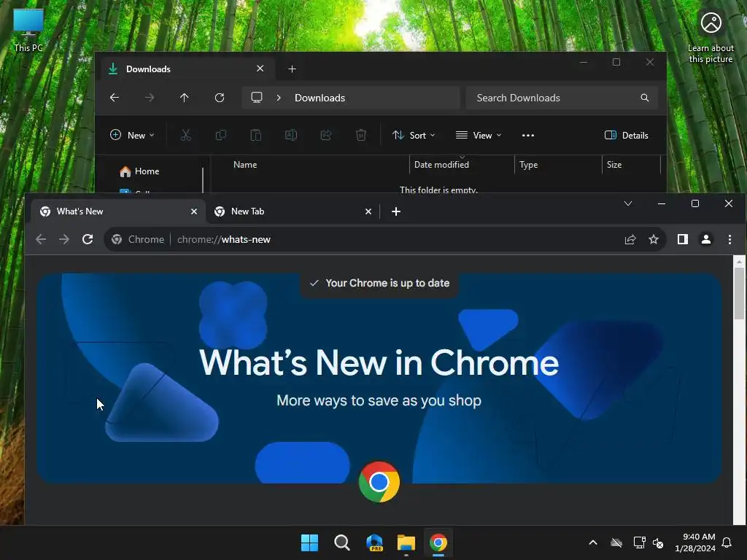Click the network icon in system tray
This screenshot has height=560, width=747.
pyautogui.click(x=639, y=542)
